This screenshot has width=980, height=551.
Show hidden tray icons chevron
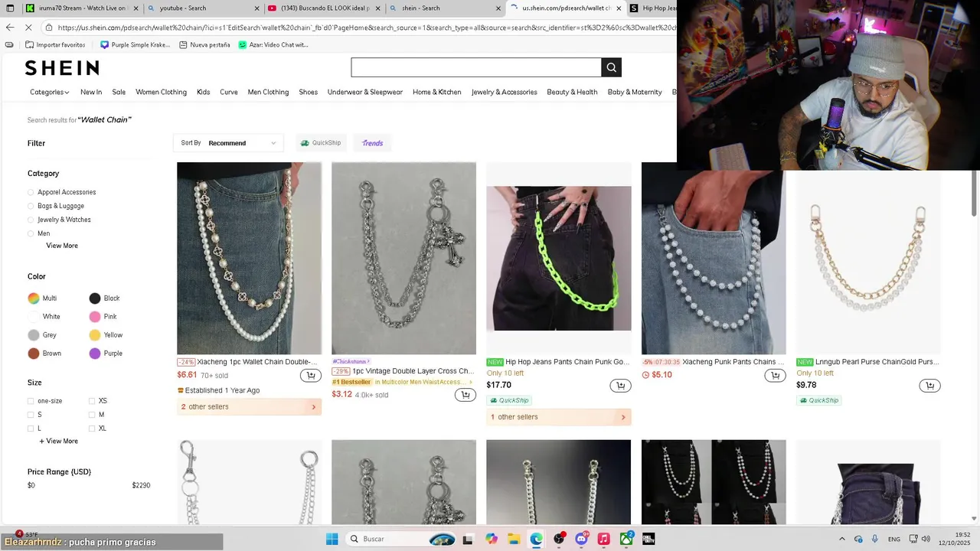841,539
